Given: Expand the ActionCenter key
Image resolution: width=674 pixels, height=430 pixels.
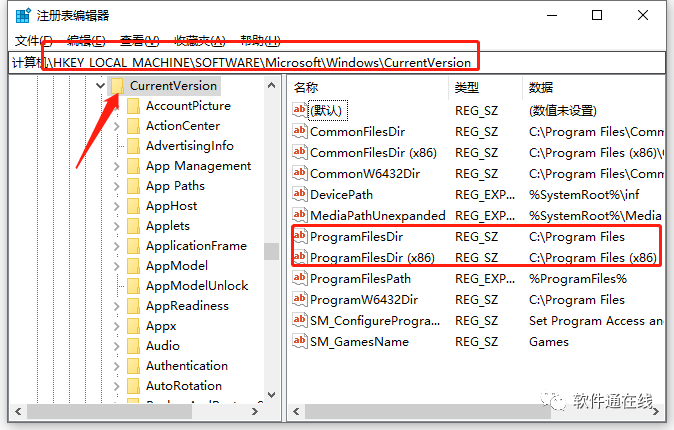Looking at the screenshot, I should click(x=116, y=126).
